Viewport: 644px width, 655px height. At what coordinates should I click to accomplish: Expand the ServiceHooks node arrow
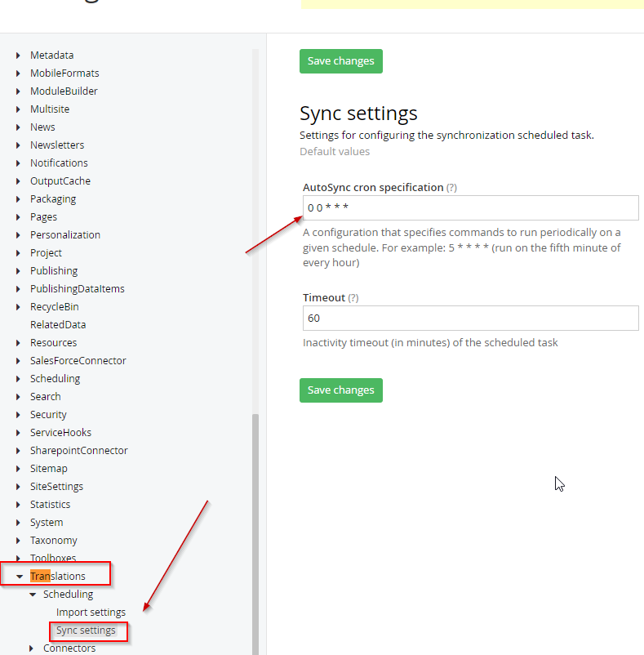[18, 432]
